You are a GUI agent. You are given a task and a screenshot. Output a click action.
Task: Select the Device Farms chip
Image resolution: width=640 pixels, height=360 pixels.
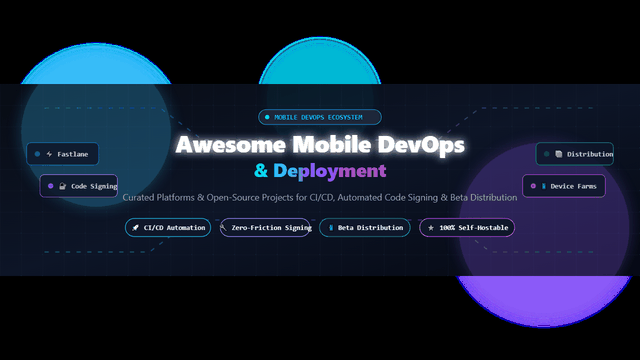pos(564,186)
